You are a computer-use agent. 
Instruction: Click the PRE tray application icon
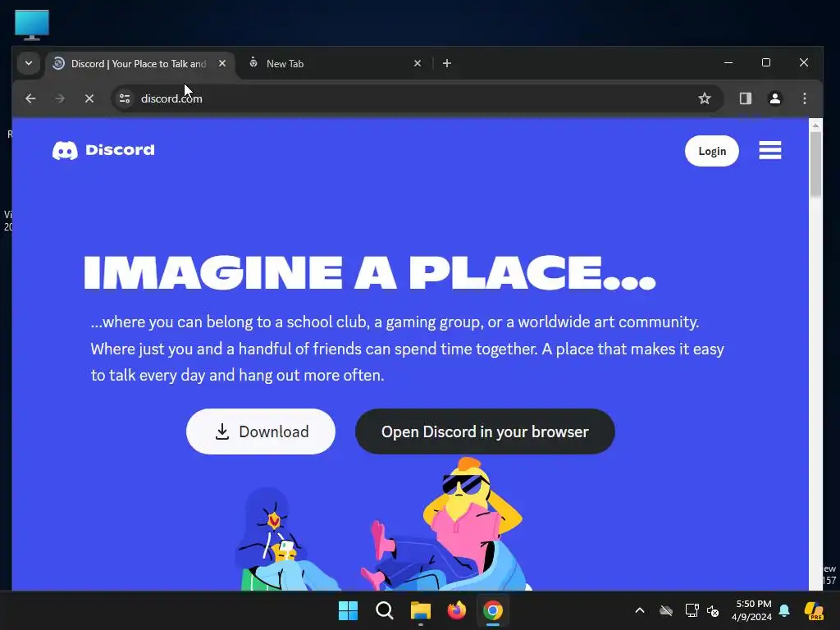[x=815, y=610]
